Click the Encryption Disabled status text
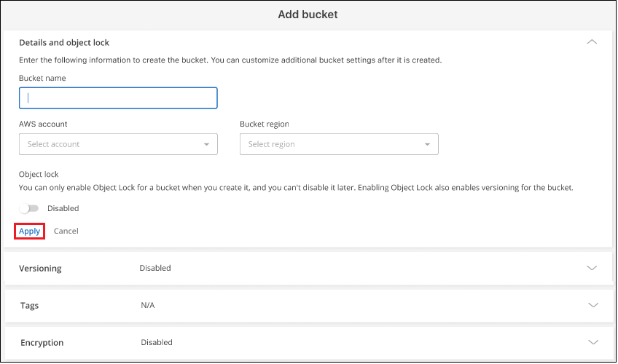This screenshot has height=364, width=618. pos(157,342)
